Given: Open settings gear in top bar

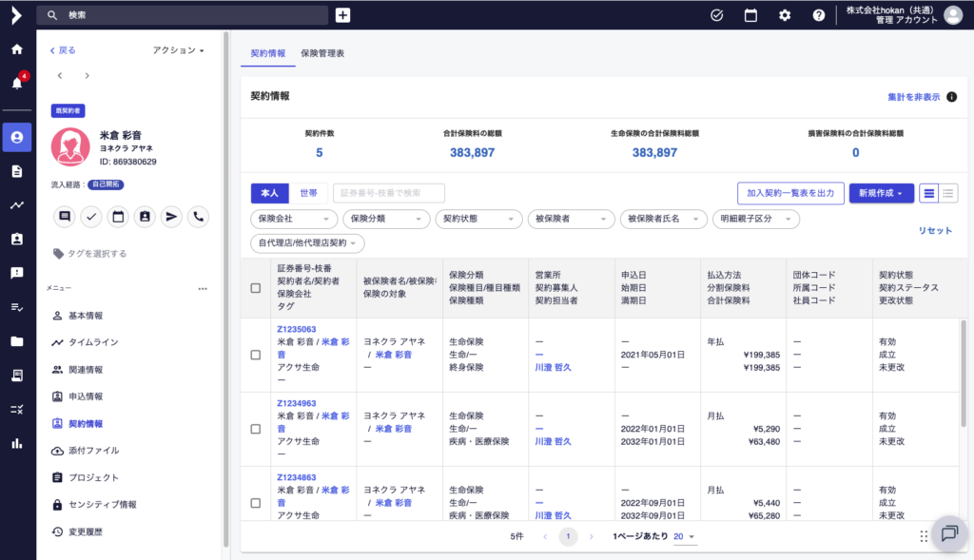Looking at the screenshot, I should (x=785, y=15).
